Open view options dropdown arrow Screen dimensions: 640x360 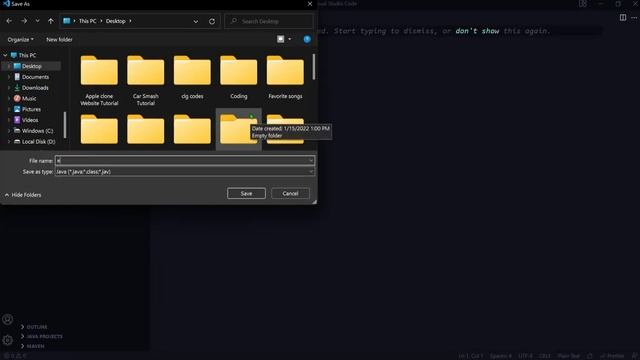290,39
